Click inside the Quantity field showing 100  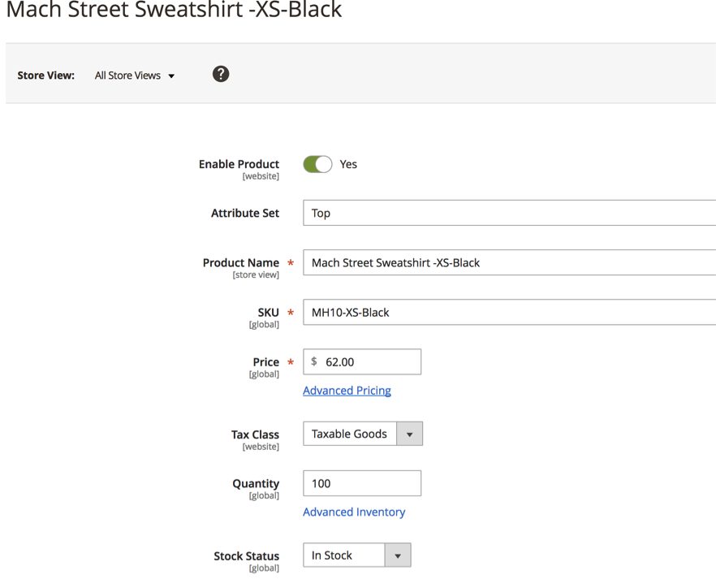[x=361, y=482]
